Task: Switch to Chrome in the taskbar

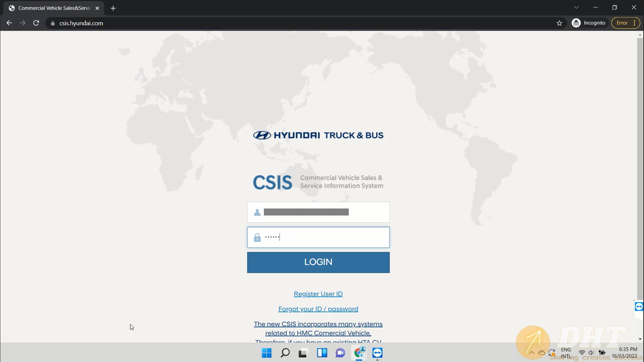Action: [x=359, y=353]
